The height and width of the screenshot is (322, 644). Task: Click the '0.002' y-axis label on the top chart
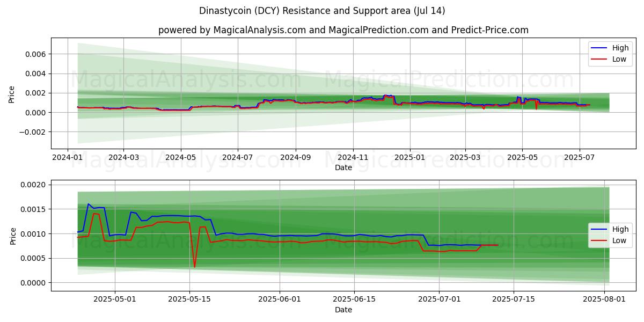pos(36,93)
